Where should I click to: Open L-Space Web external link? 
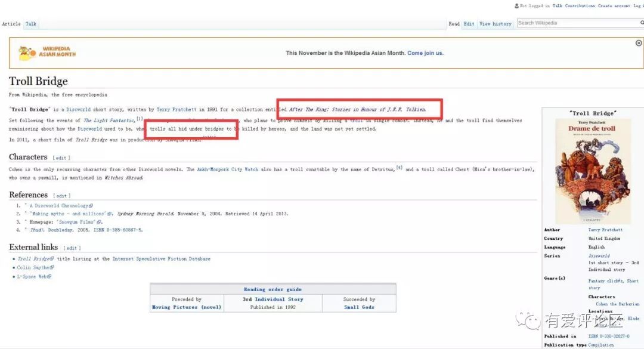point(34,277)
